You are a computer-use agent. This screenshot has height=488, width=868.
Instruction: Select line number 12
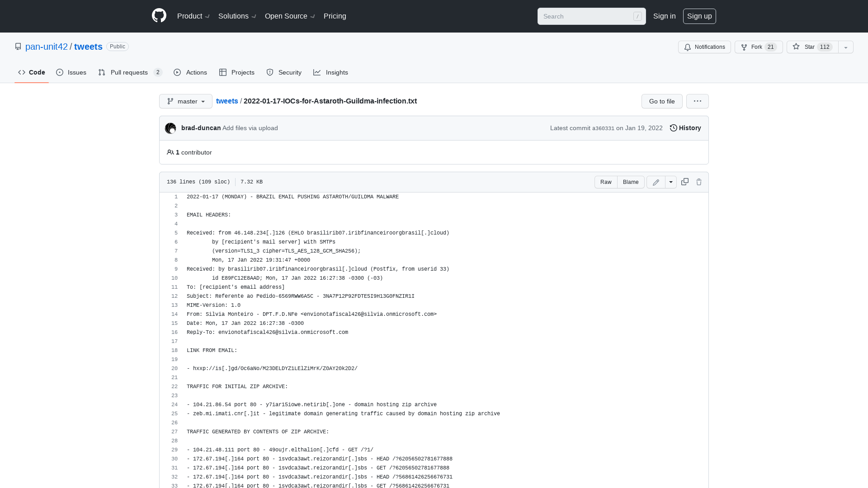pos(175,296)
